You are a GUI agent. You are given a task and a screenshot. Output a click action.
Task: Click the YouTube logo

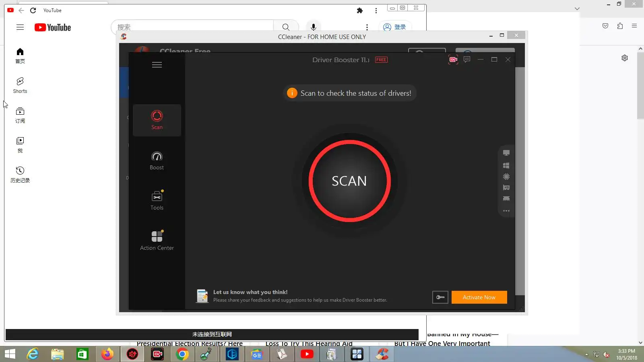pos(53,27)
